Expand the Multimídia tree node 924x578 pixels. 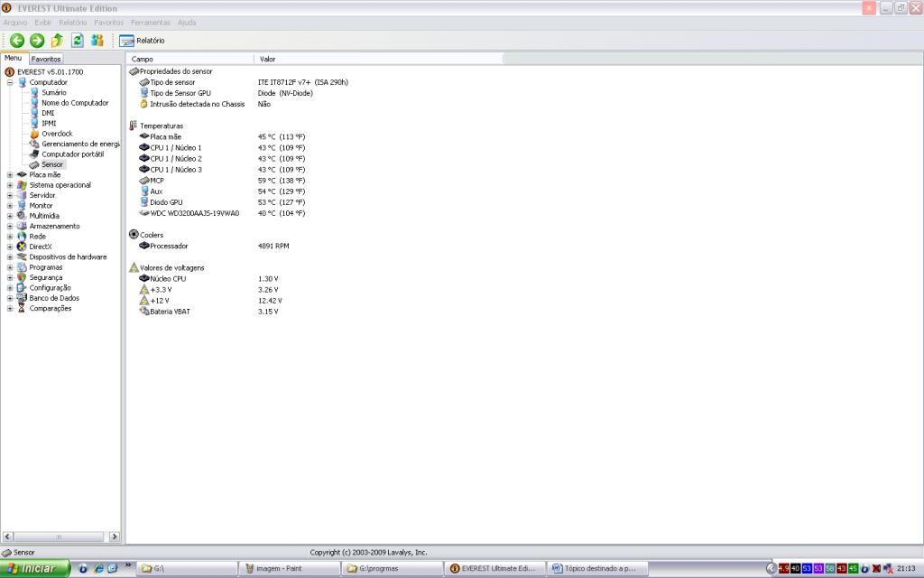point(10,216)
